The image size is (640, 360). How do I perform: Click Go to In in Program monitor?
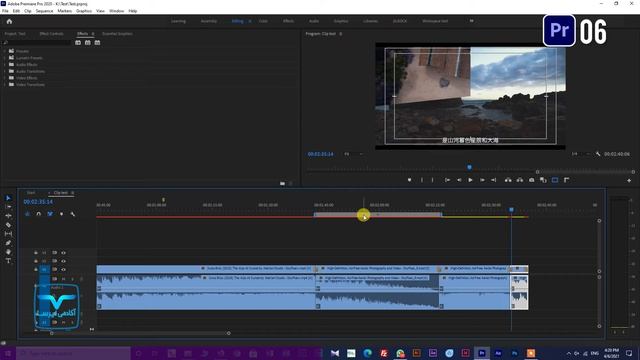coord(447,180)
